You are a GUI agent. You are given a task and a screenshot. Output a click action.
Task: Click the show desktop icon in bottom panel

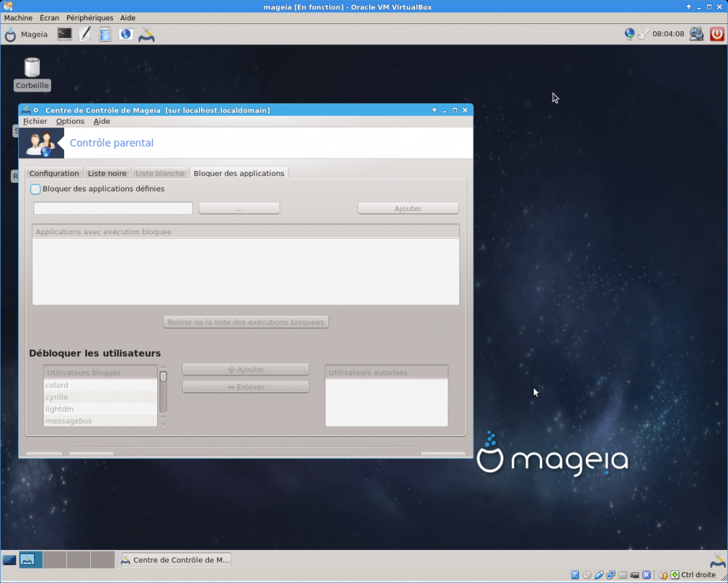coord(9,560)
